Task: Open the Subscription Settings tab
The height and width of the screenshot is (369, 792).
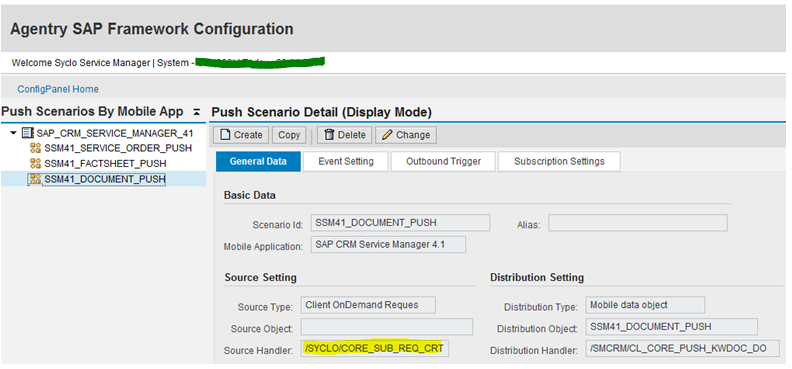Action: coord(559,162)
